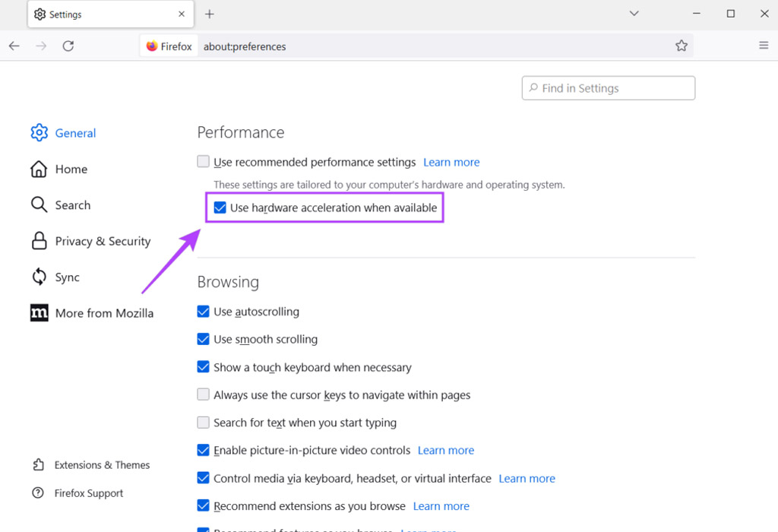Bookmark this page with star icon
Screen dimensions: 778x532
pyautogui.click(x=682, y=46)
